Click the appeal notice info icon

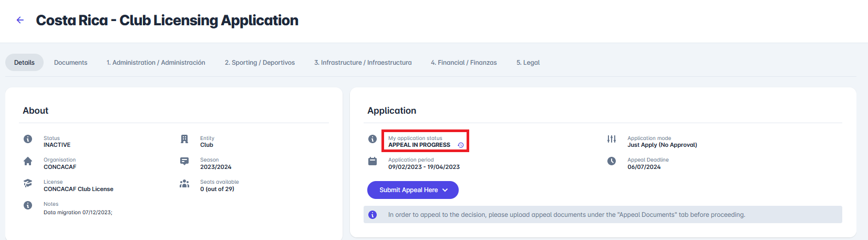coord(373,215)
